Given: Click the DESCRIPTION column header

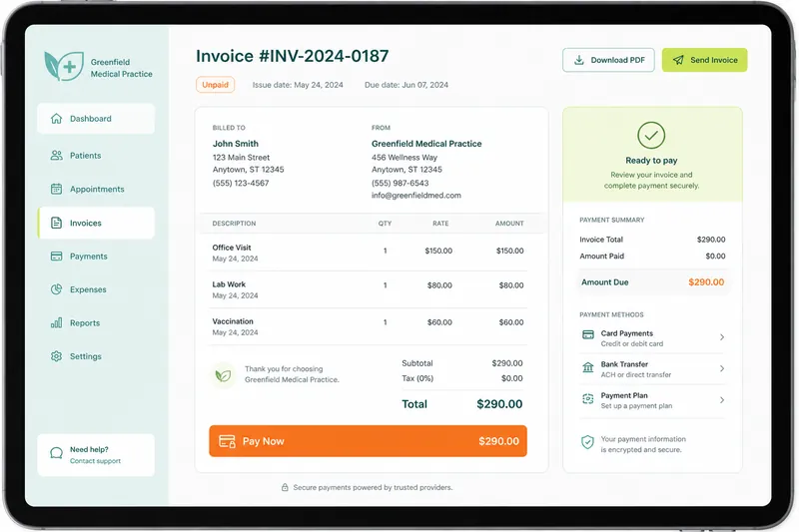Looking at the screenshot, I should (234, 224).
